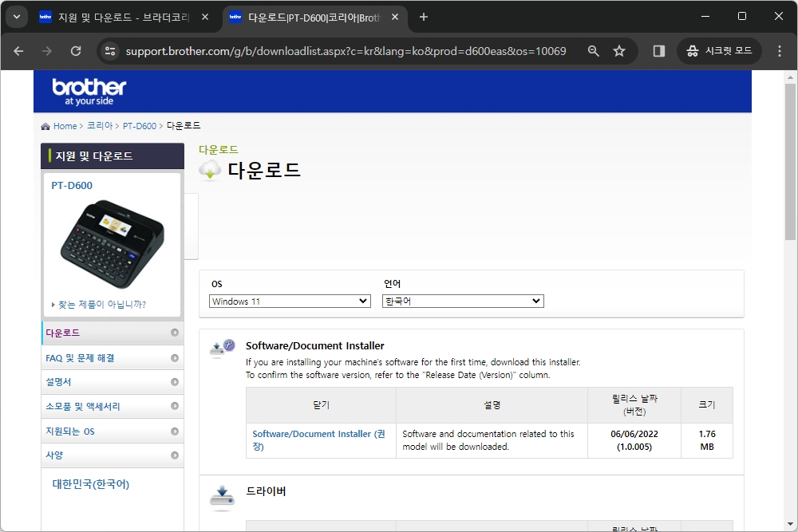The image size is (798, 532).
Task: Click the cloud download icon beside 다운로드 heading
Action: [210, 170]
